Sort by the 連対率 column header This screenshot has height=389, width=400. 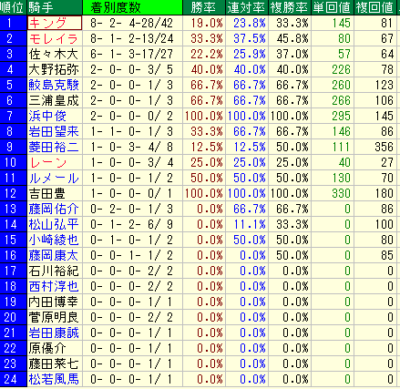[247, 7]
